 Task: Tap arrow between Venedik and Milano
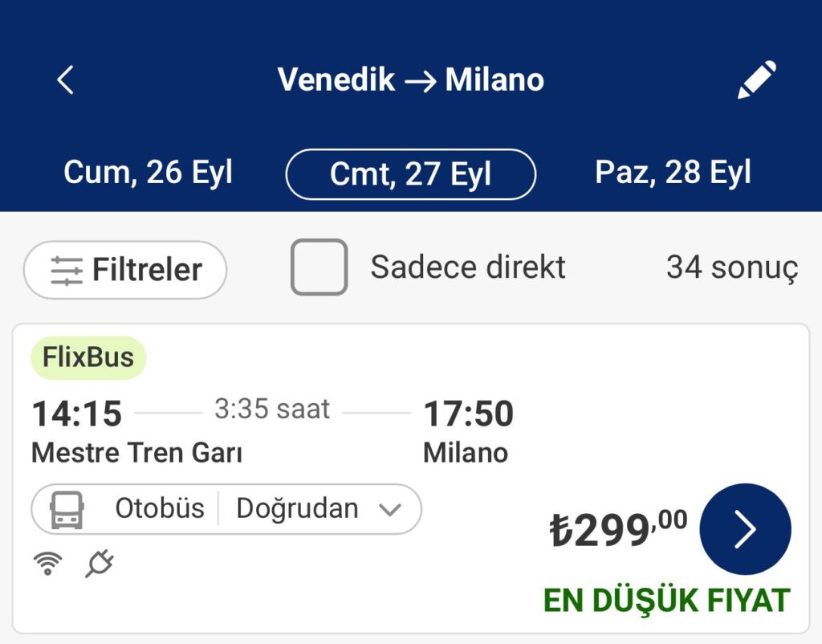coord(421,81)
